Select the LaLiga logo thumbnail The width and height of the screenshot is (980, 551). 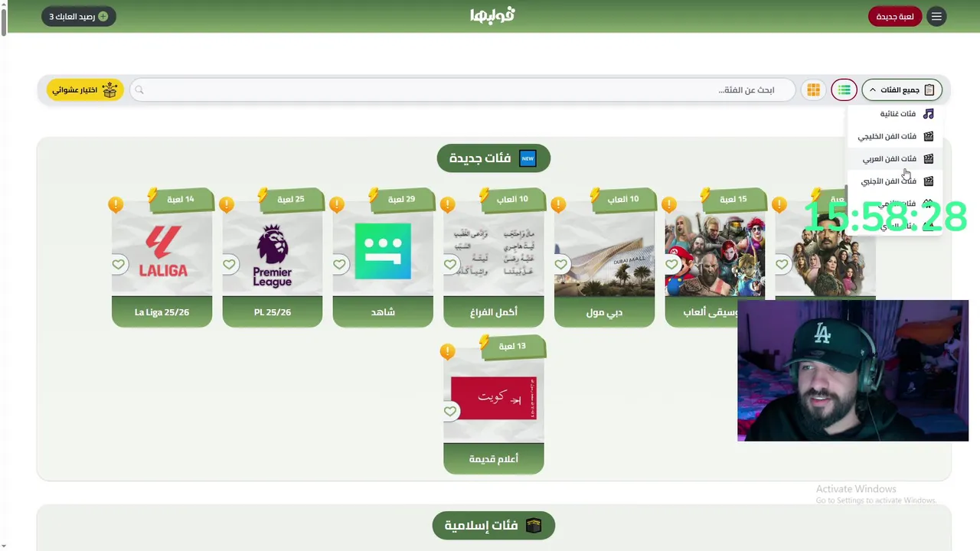(x=162, y=252)
